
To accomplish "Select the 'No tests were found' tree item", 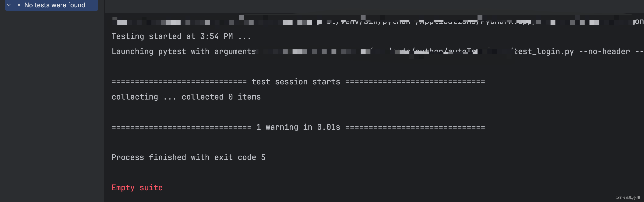I will coord(55,5).
